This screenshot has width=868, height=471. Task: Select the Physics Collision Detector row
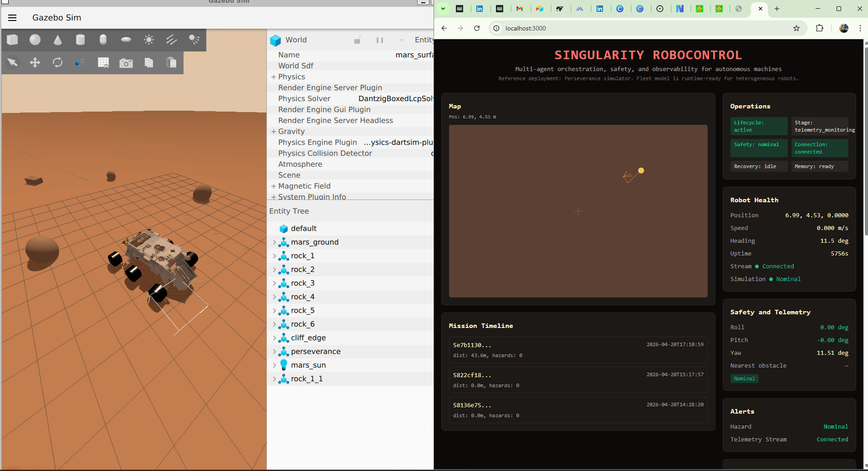click(x=350, y=154)
